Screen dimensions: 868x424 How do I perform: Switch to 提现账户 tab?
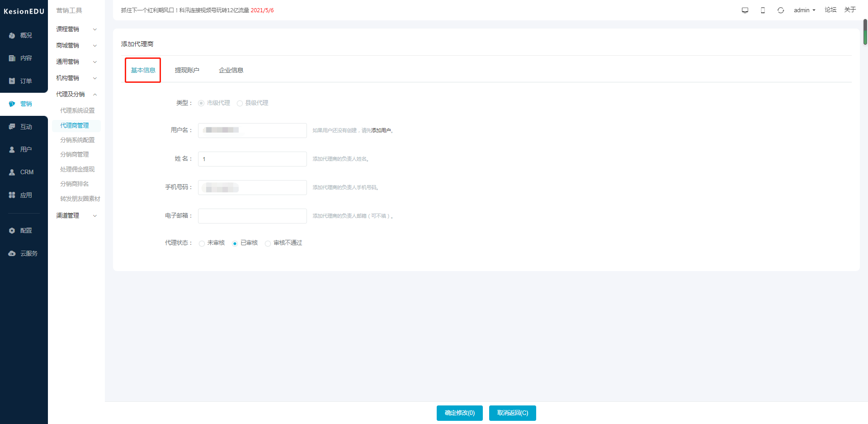(x=187, y=70)
